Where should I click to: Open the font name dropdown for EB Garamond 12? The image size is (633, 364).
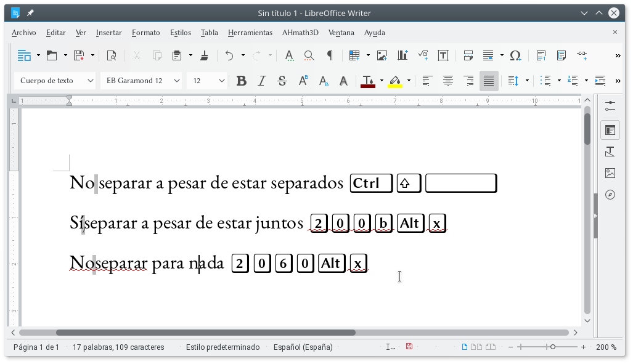(177, 81)
